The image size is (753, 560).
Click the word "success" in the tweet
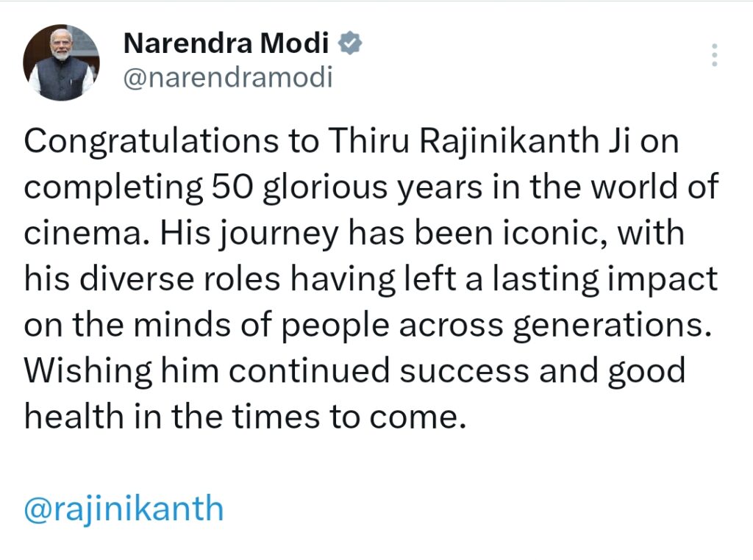click(x=464, y=372)
